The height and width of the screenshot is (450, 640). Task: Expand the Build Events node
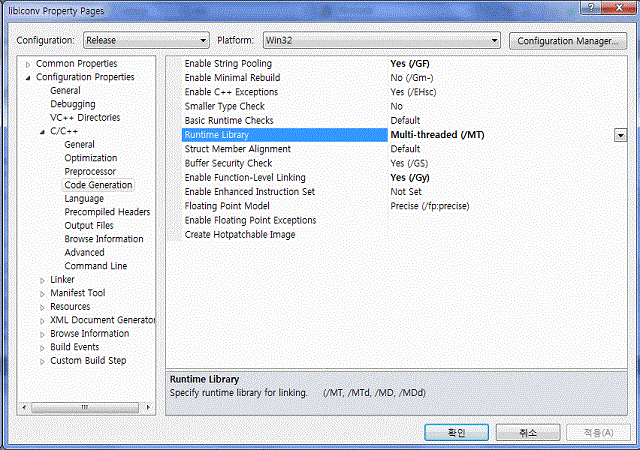tap(42, 348)
